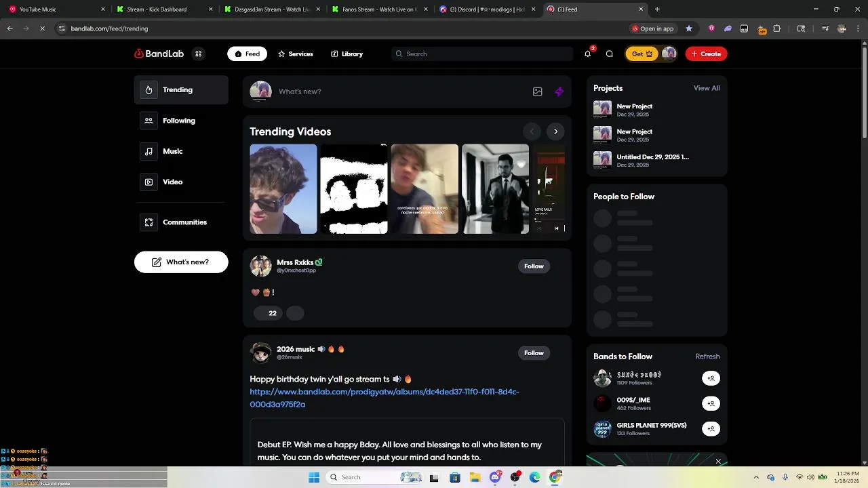Open the Video section in sidebar
The height and width of the screenshot is (488, 868).
[x=181, y=182]
